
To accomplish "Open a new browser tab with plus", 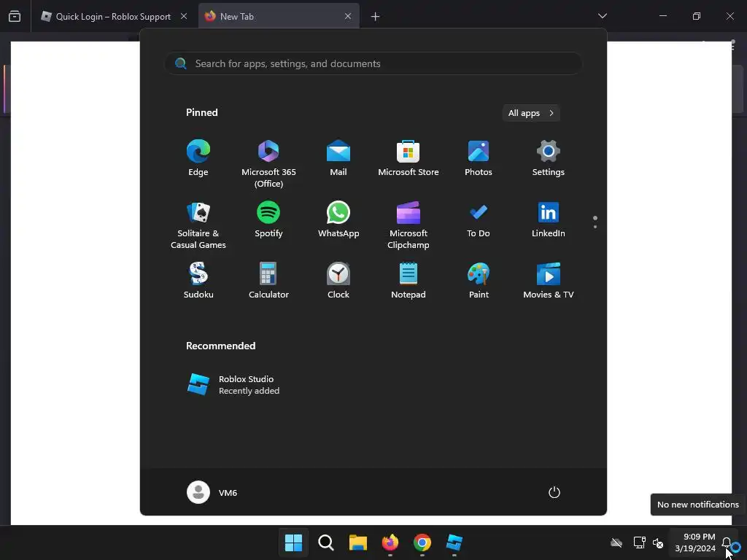I will (376, 16).
